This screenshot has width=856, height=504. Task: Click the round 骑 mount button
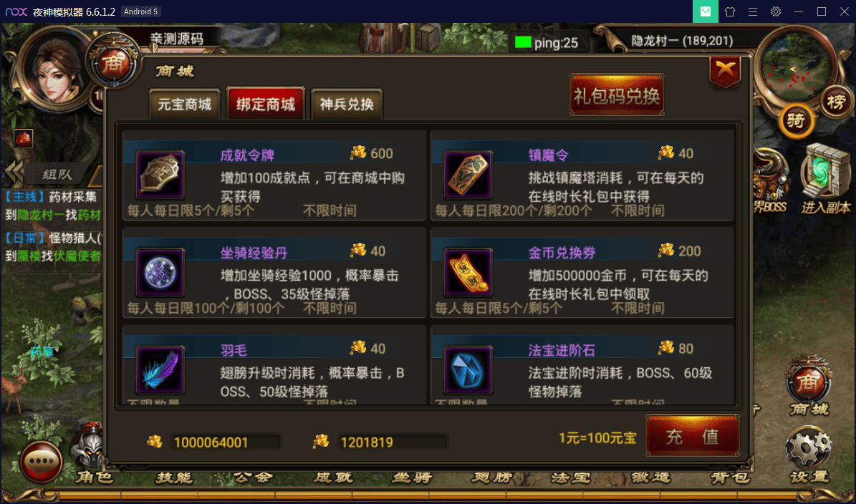[796, 120]
